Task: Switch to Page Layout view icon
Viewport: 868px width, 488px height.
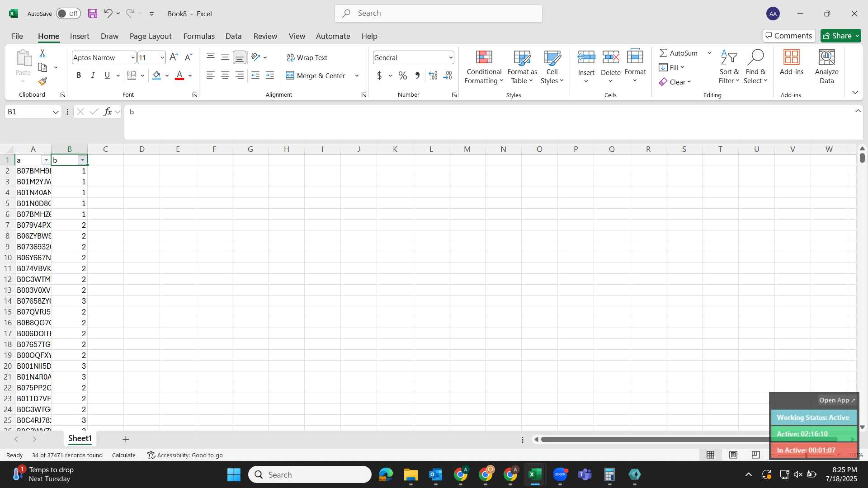Action: pyautogui.click(x=733, y=455)
